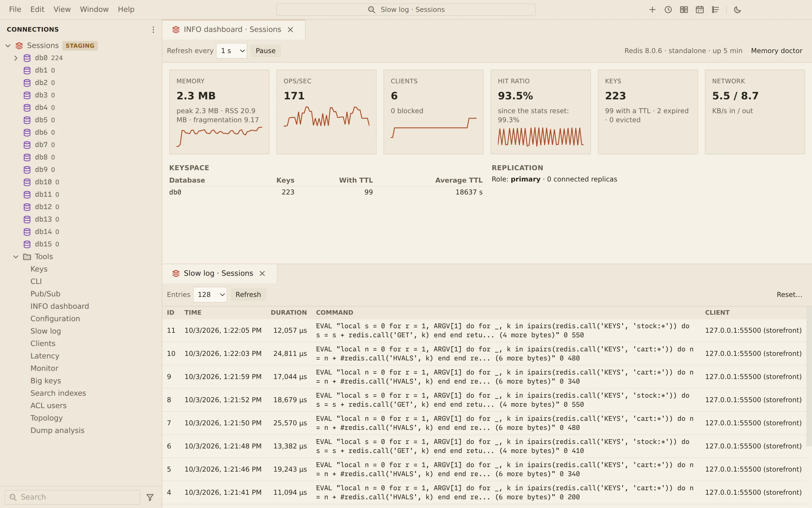
Task: Click the search magnifier in the top bar
Action: coord(371,10)
